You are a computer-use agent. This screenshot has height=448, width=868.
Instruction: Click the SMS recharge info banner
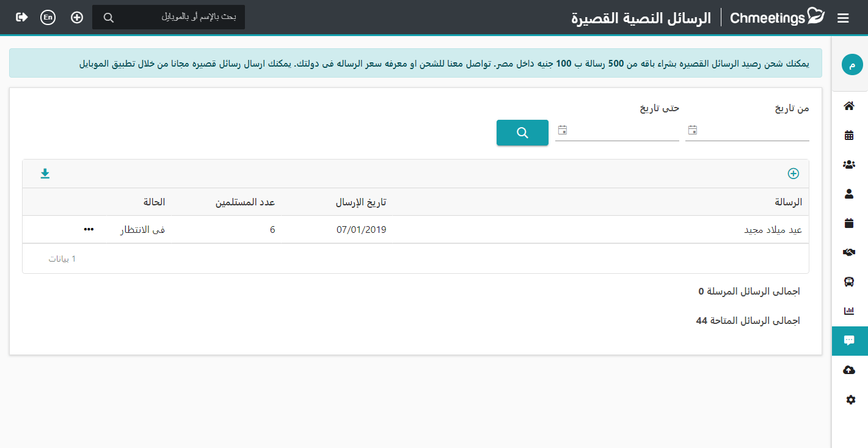415,63
